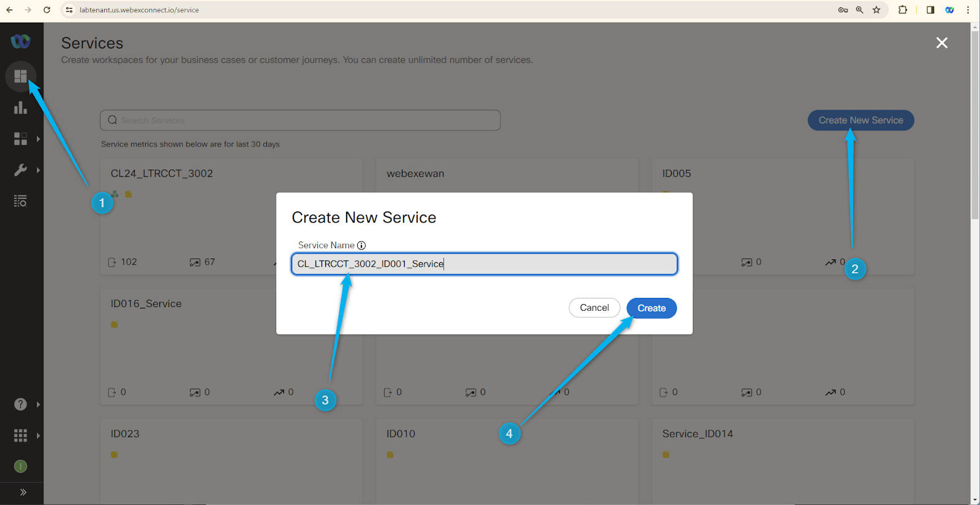Open the nine-dot grid launcher icon
Screen dimensions: 980x505
tap(21, 435)
